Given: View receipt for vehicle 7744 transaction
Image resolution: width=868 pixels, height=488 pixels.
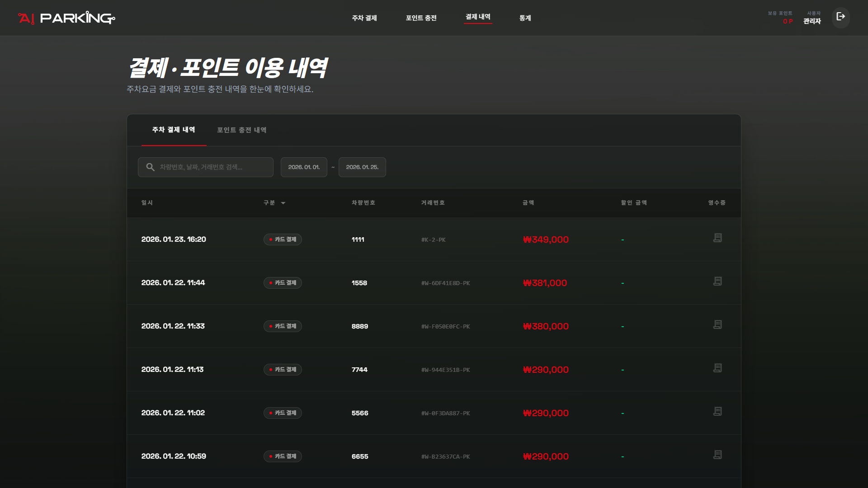Looking at the screenshot, I should pyautogui.click(x=717, y=368).
